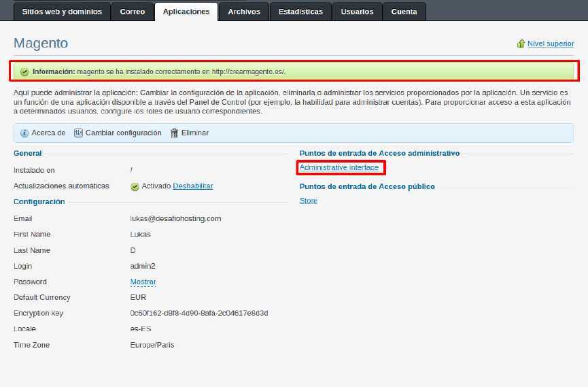
Task: Click the Magento page heading
Action: 41,43
